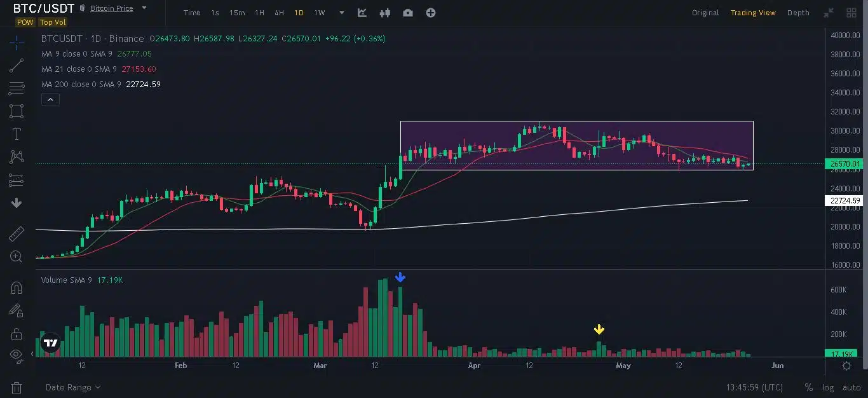
Task: Switch to 1H interval
Action: pyautogui.click(x=259, y=13)
